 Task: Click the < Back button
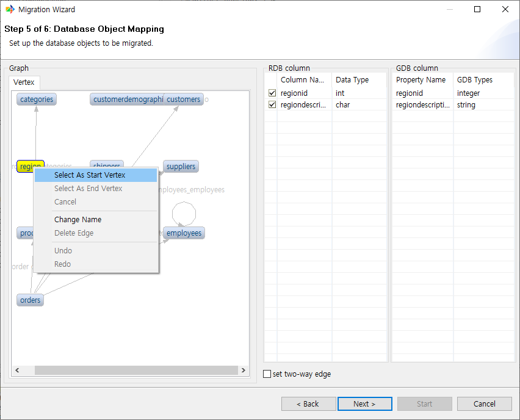308,404
